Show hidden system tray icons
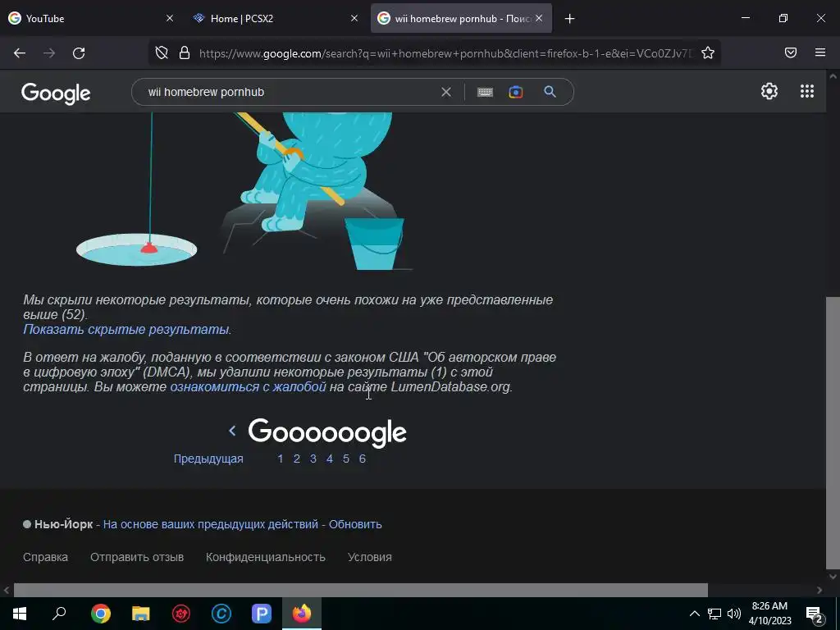The image size is (840, 630). click(694, 614)
